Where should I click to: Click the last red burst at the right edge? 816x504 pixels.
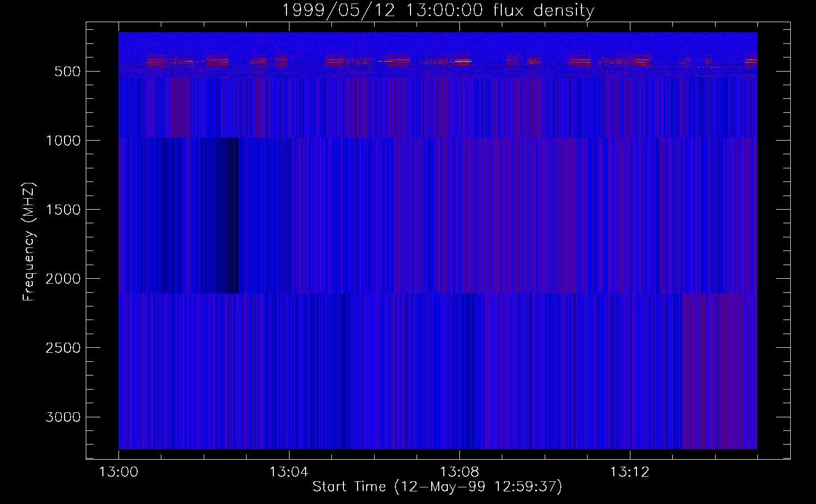pos(751,60)
